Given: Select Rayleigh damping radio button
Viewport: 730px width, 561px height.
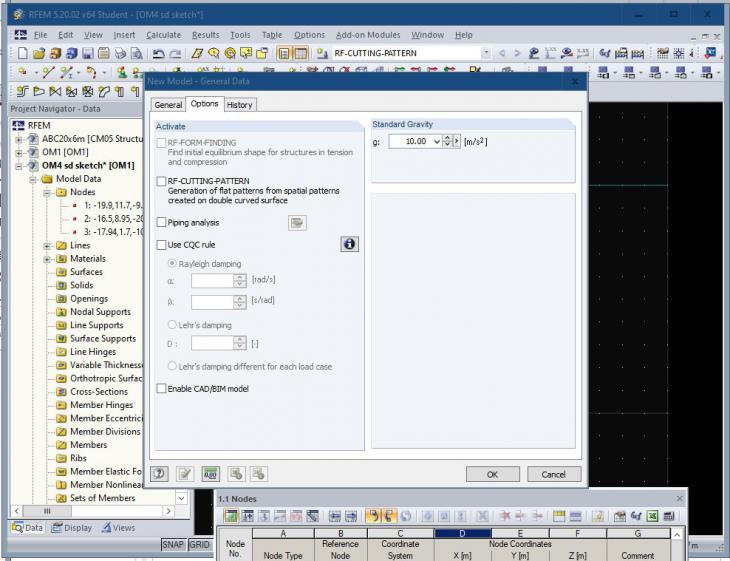Looking at the screenshot, I should (172, 264).
